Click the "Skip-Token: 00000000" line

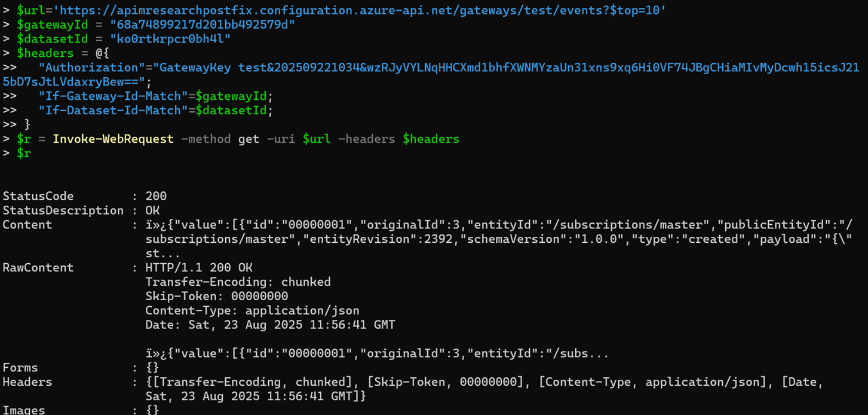coord(216,297)
